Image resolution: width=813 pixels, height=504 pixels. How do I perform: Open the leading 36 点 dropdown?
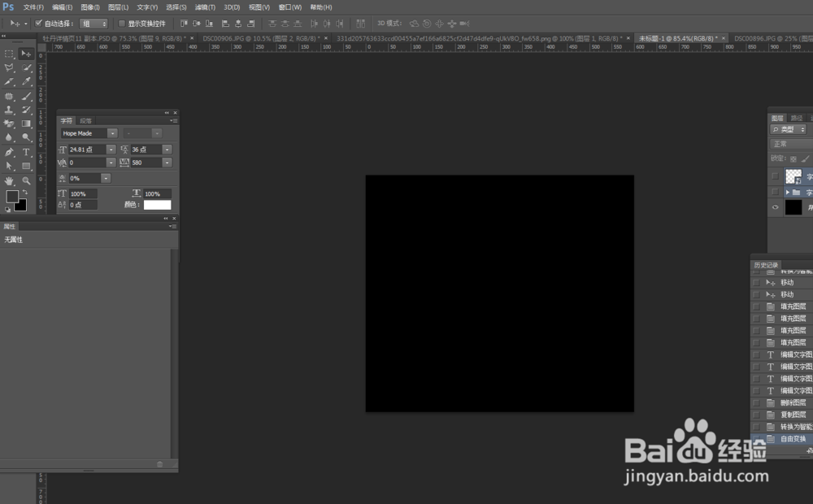[x=167, y=150]
